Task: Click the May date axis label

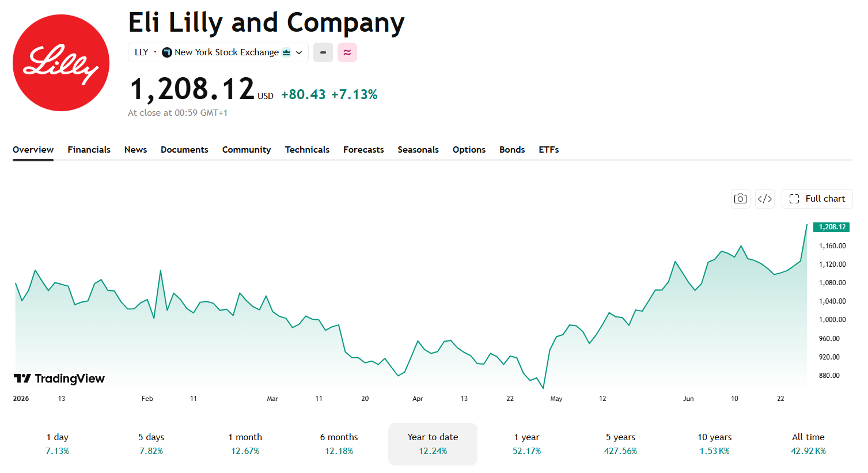Action: click(556, 399)
